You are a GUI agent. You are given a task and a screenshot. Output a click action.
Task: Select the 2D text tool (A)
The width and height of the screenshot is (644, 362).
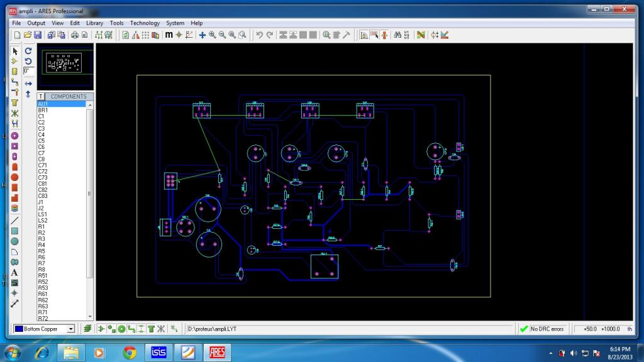[15, 272]
